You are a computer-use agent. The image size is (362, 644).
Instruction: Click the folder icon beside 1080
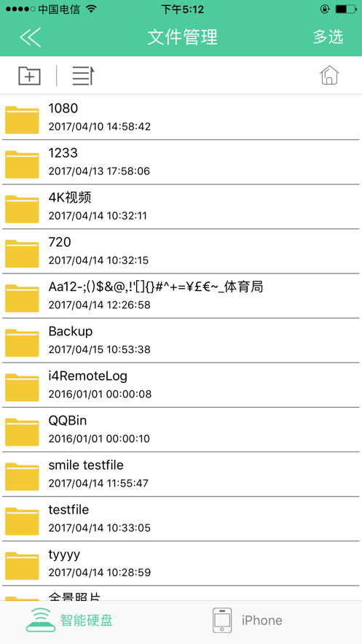[22, 120]
